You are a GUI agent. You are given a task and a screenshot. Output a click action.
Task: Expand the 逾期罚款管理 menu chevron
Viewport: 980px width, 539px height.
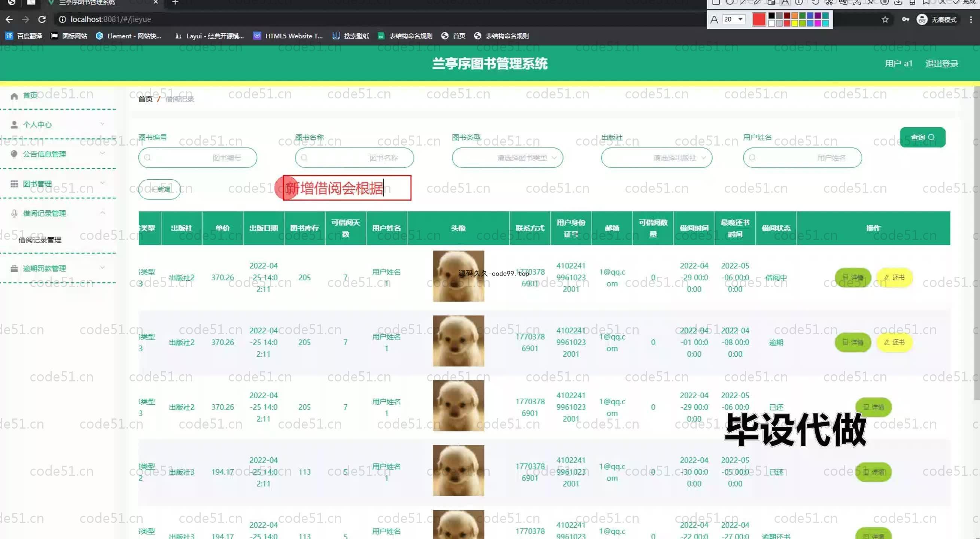click(102, 268)
